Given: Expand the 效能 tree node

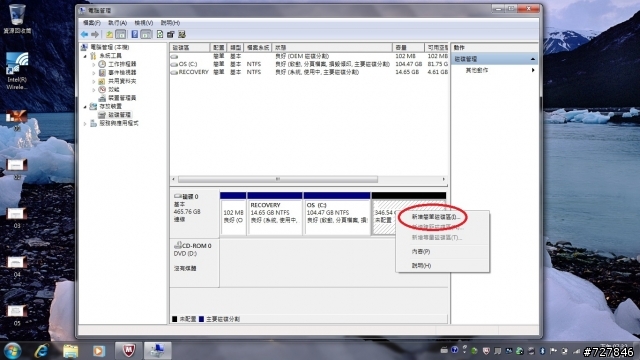Looking at the screenshot, I should click(x=94, y=89).
